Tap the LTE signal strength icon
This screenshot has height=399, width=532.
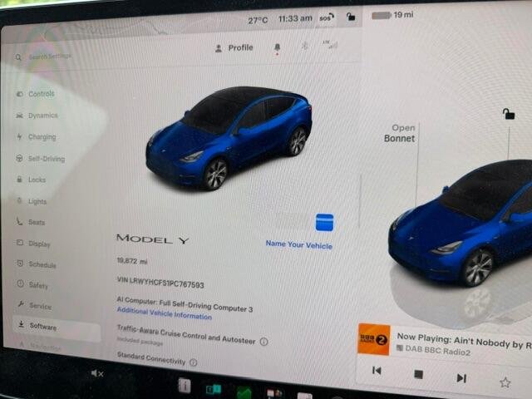point(330,44)
